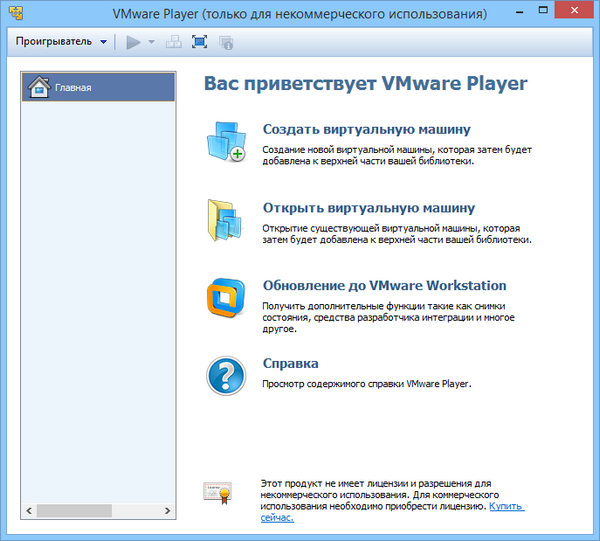Enter full screen mode via toolbar icon

pos(199,42)
